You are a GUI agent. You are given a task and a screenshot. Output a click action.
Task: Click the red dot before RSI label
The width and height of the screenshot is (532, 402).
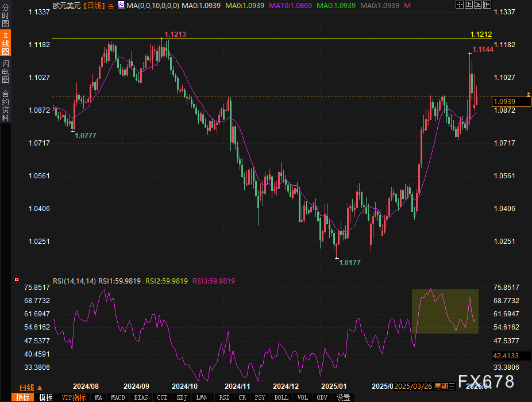48,281
